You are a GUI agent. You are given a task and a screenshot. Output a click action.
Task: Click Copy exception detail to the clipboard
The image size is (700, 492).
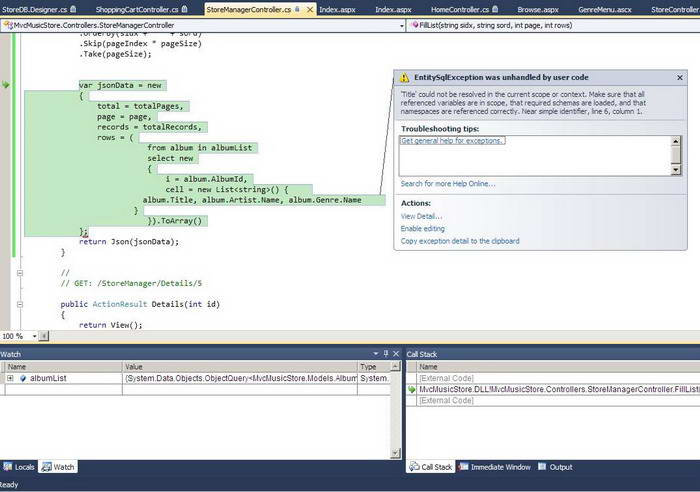(459, 241)
